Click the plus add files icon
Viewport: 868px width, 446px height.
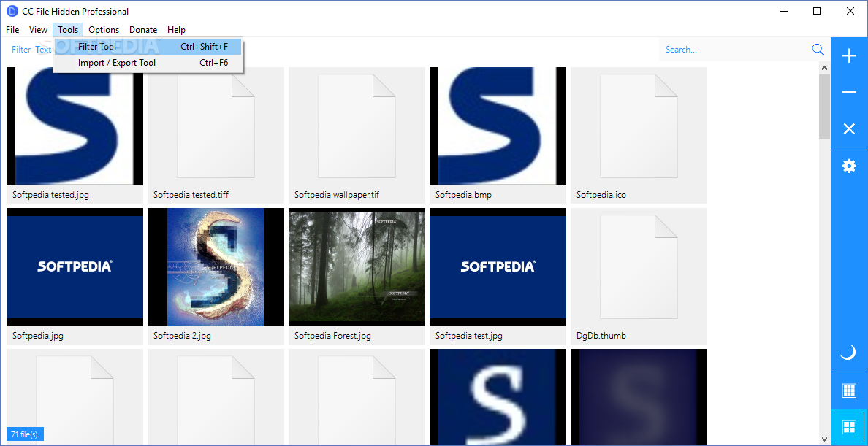pos(848,56)
